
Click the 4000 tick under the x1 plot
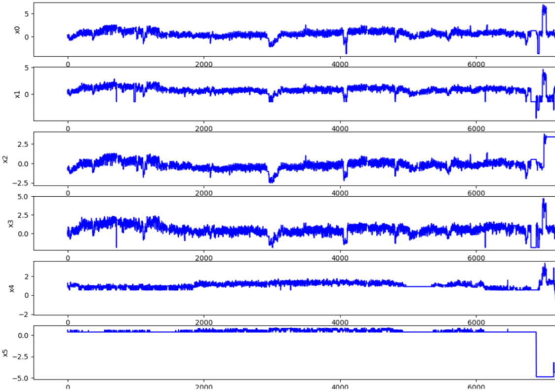click(x=340, y=128)
